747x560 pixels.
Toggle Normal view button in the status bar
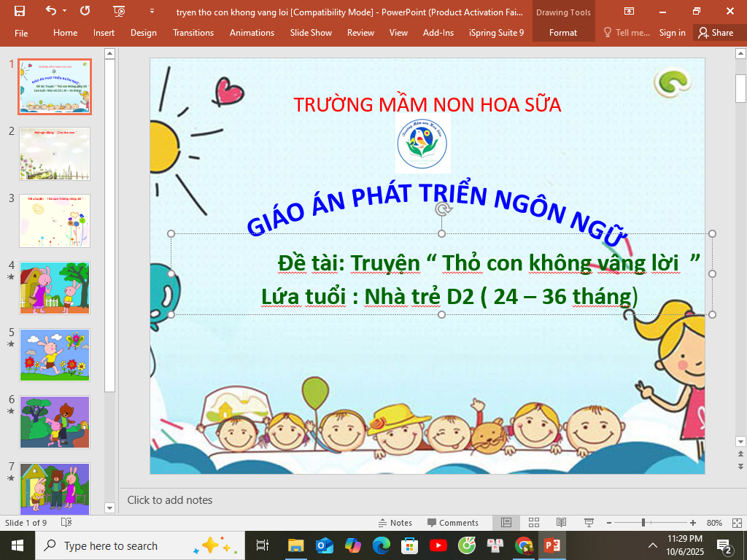506,523
